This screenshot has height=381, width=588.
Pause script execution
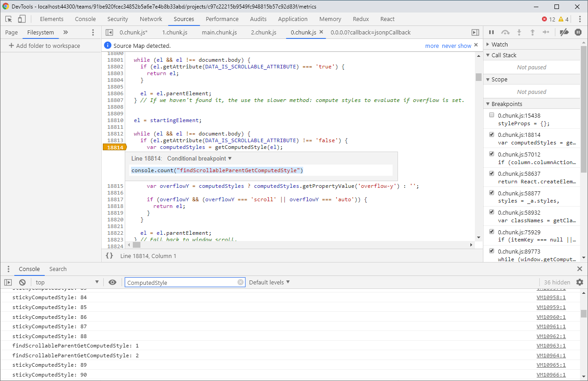point(491,32)
